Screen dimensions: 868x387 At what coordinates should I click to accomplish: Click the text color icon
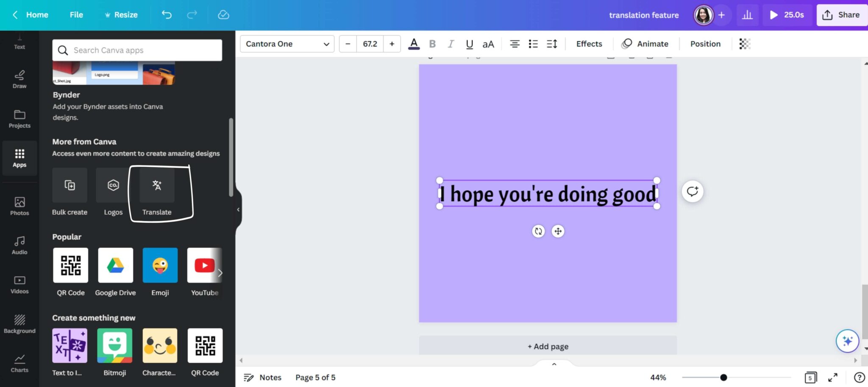click(414, 44)
